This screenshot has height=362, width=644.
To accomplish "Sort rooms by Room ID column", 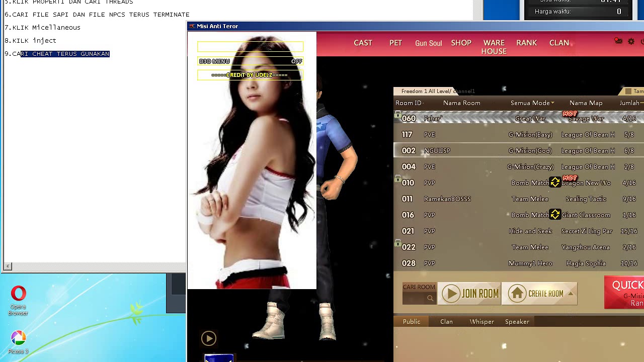I will 409,103.
